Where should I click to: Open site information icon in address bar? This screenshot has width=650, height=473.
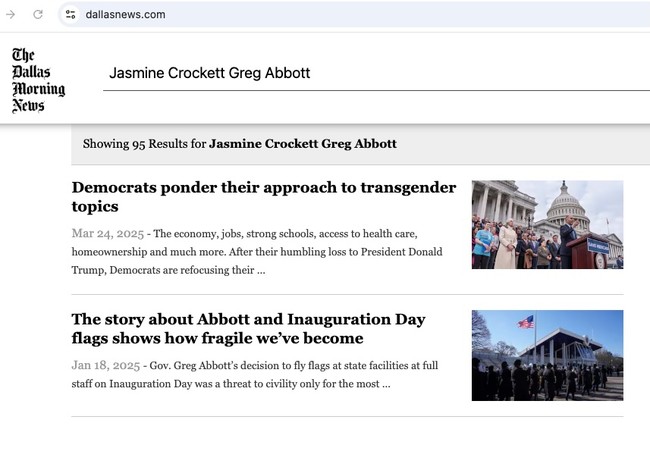point(70,15)
